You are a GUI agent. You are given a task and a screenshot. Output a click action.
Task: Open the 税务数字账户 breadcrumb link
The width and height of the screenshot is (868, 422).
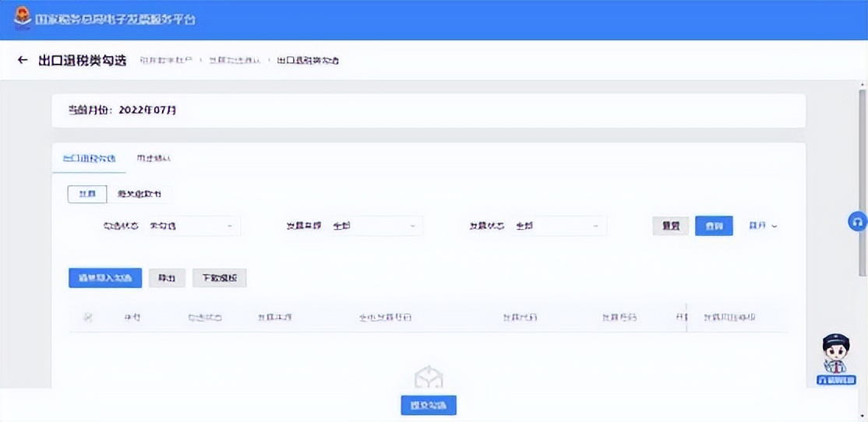[x=166, y=60]
